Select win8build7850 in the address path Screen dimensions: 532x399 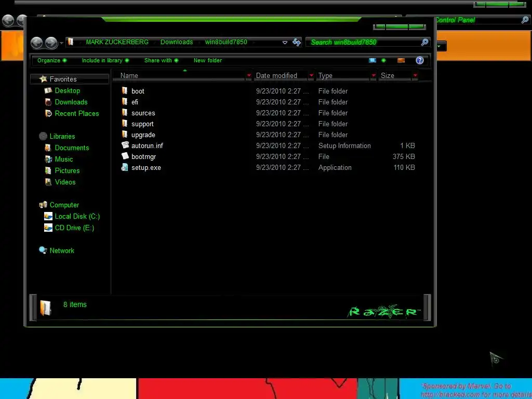tap(226, 42)
